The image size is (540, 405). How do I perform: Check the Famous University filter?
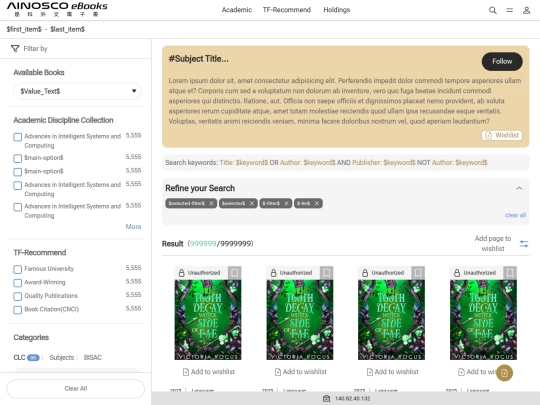pyautogui.click(x=18, y=269)
